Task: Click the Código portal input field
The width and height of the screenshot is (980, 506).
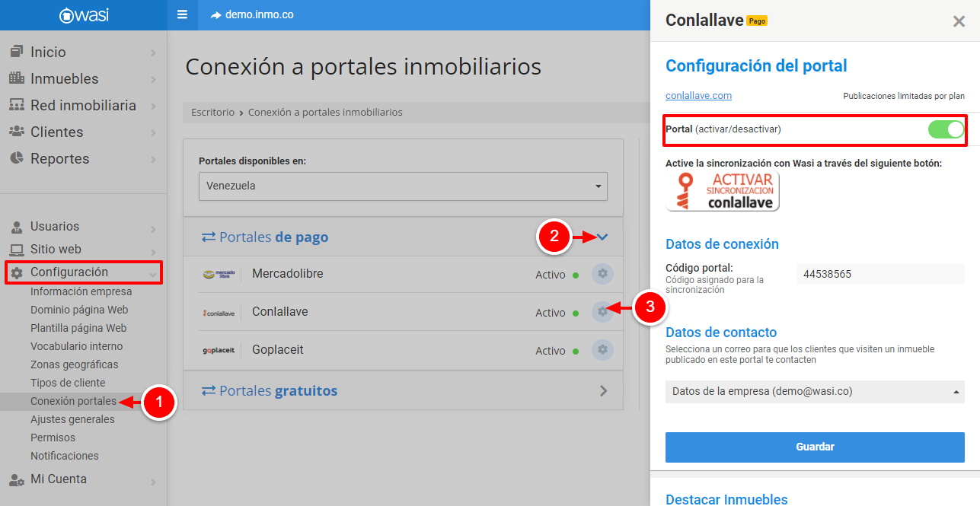Action: pos(879,274)
